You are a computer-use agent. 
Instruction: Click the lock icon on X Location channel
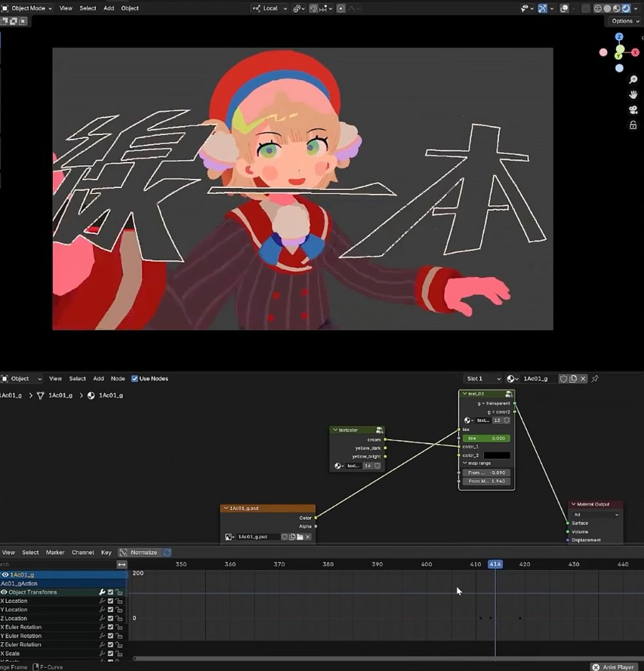click(x=119, y=601)
